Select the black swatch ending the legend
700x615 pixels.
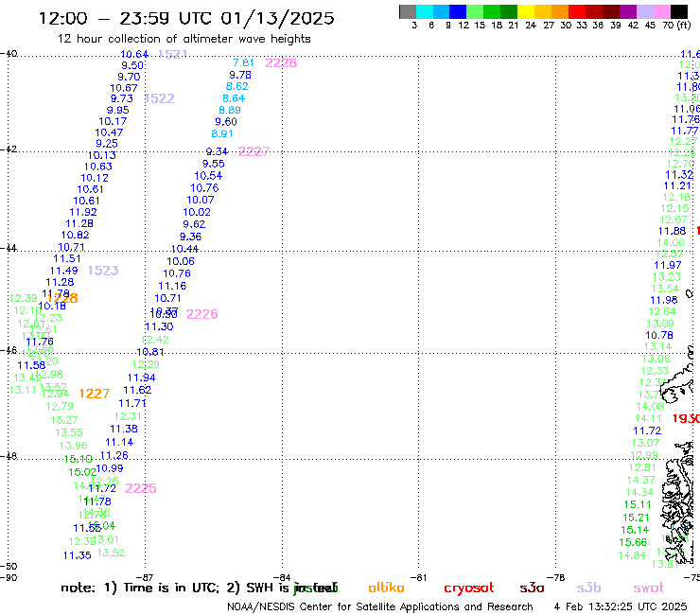(678, 11)
